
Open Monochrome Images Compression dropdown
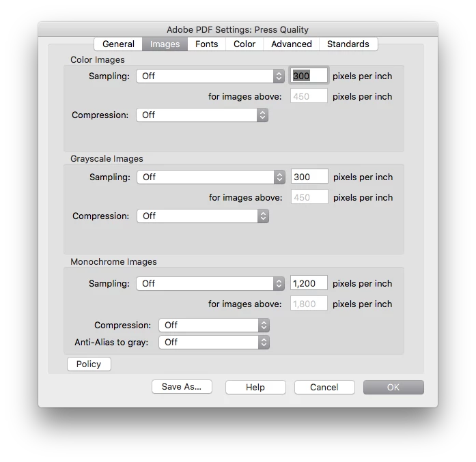click(x=214, y=326)
